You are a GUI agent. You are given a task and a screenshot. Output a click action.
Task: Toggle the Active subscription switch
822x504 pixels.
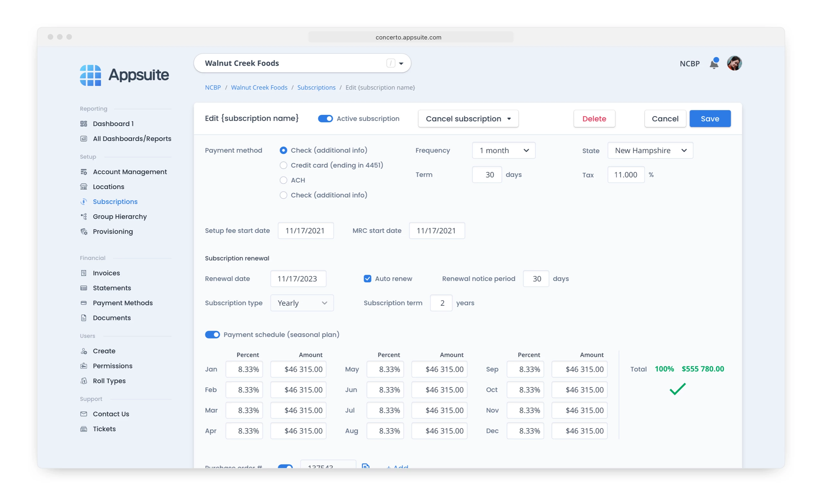(x=325, y=119)
